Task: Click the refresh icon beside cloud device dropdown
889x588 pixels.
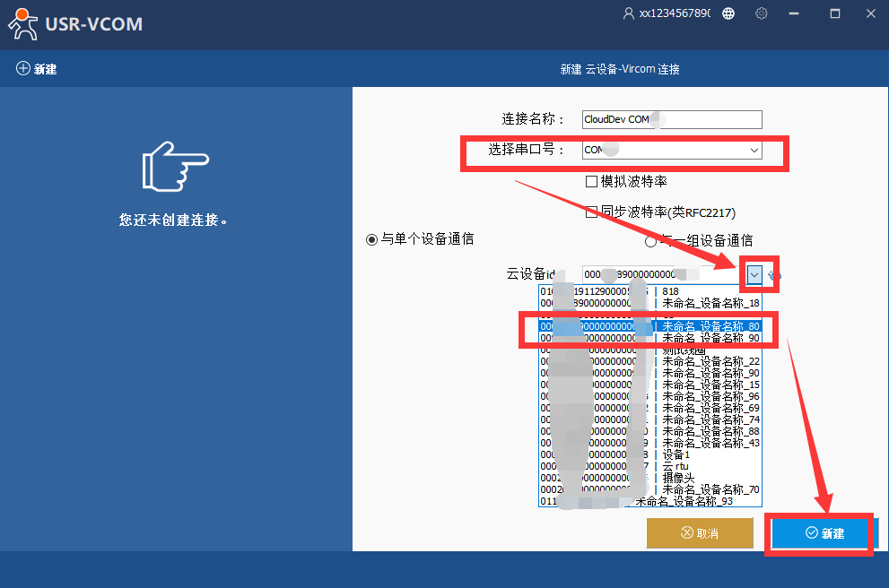Action: point(776,275)
